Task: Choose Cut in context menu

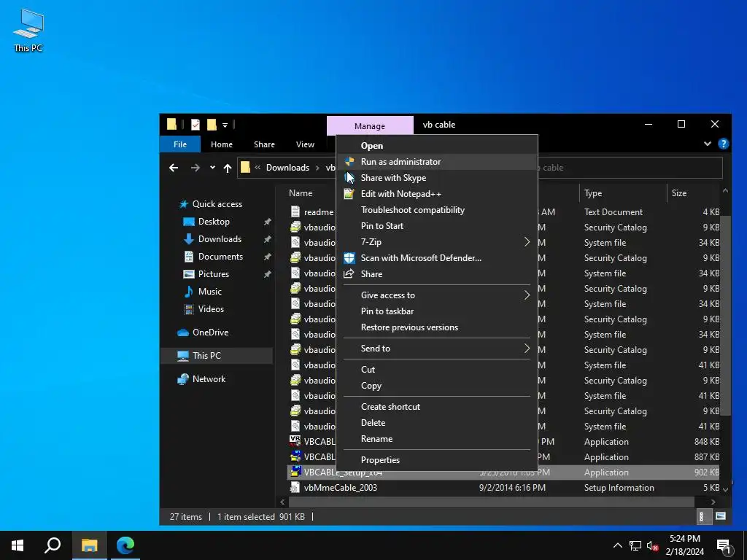Action: 437,370
